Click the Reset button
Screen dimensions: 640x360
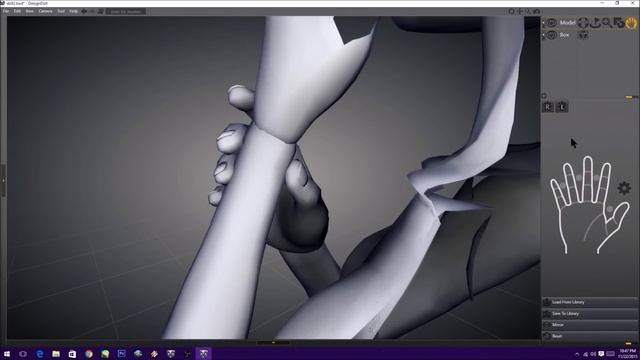(x=590, y=336)
